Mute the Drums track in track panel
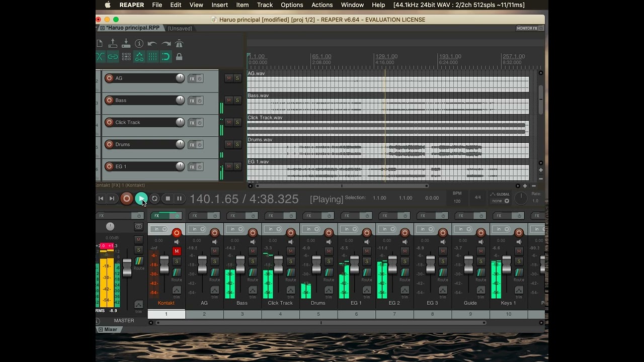This screenshot has height=362, width=644. pos(228,144)
